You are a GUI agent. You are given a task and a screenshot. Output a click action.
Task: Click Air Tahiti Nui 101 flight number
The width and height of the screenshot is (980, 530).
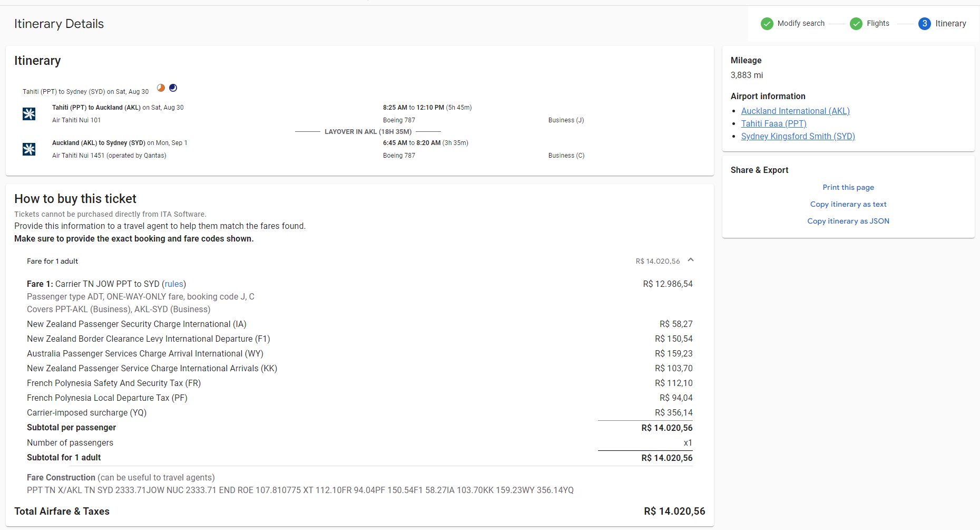76,120
